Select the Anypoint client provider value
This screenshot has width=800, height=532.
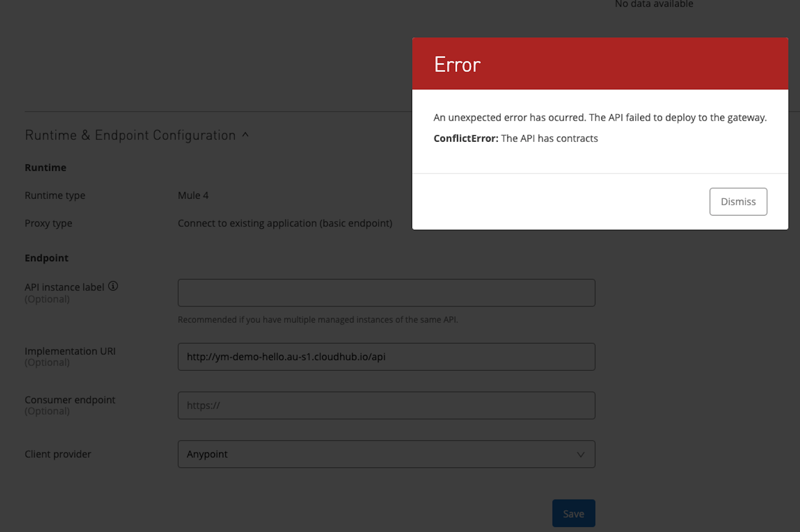tap(207, 454)
